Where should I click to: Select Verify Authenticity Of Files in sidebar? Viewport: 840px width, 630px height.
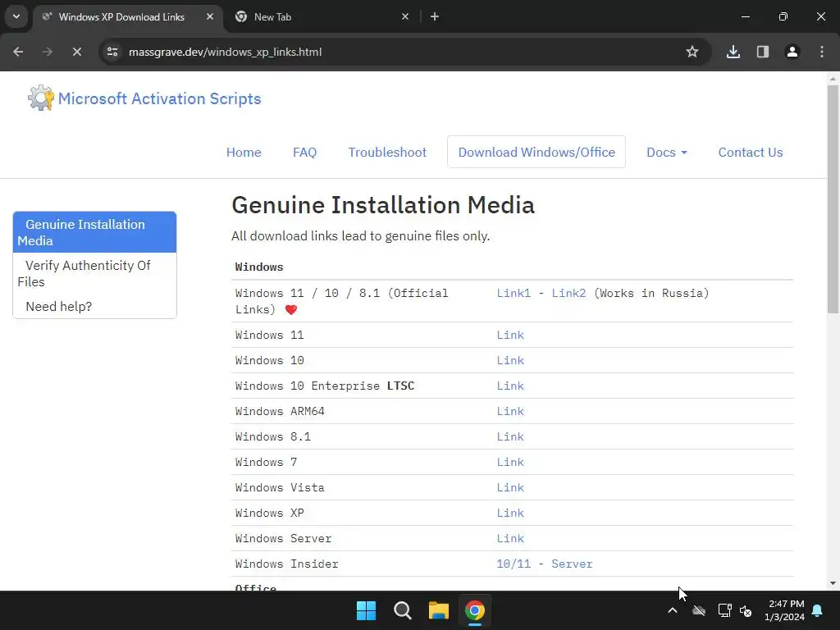94,273
